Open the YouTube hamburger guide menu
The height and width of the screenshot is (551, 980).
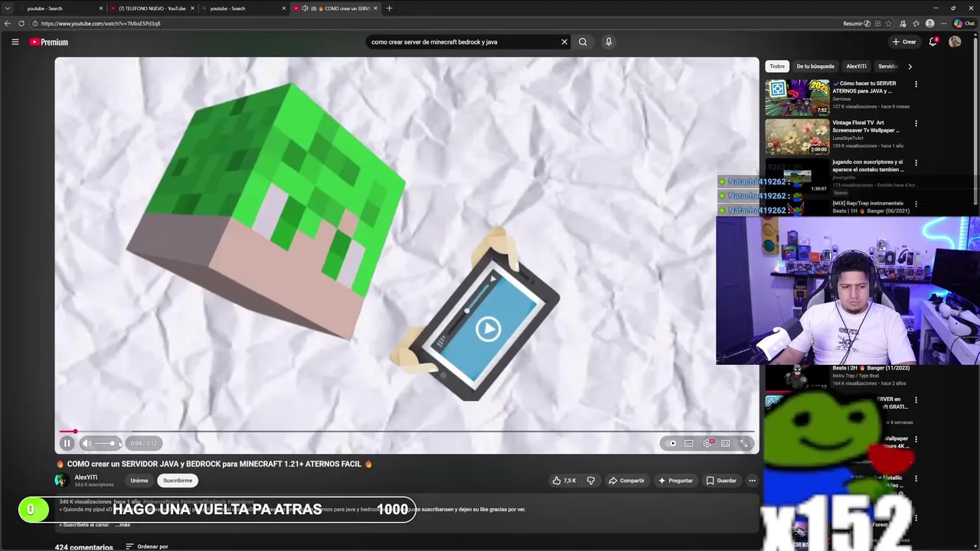[x=15, y=42]
